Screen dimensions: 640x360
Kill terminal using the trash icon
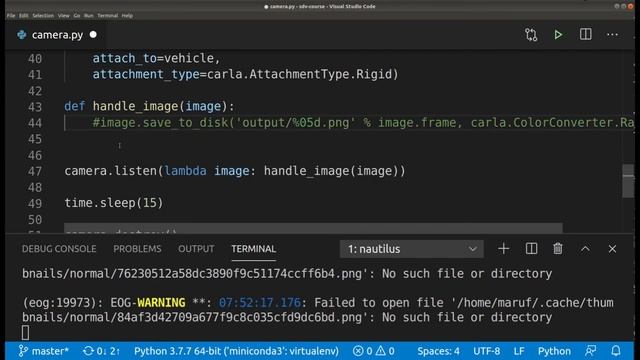pyautogui.click(x=558, y=249)
